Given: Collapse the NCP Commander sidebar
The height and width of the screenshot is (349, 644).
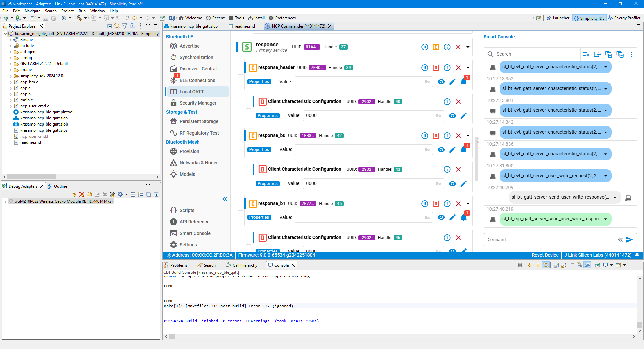Looking at the screenshot, I should [225, 199].
